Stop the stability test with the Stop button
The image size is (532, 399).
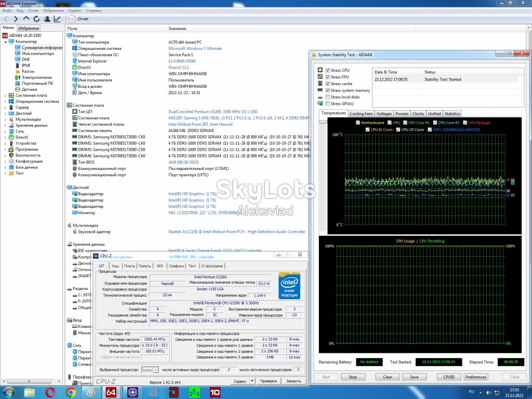pyautogui.click(x=353, y=377)
